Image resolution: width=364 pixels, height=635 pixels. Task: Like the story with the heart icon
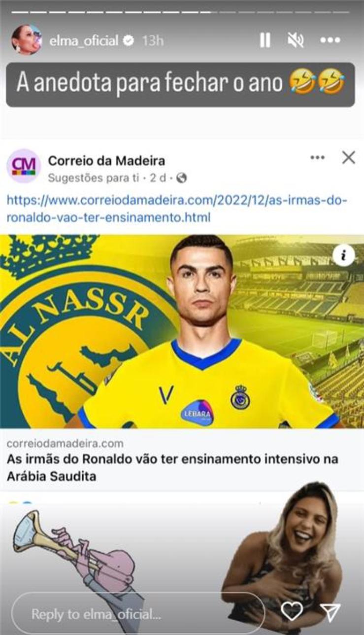[x=292, y=612]
